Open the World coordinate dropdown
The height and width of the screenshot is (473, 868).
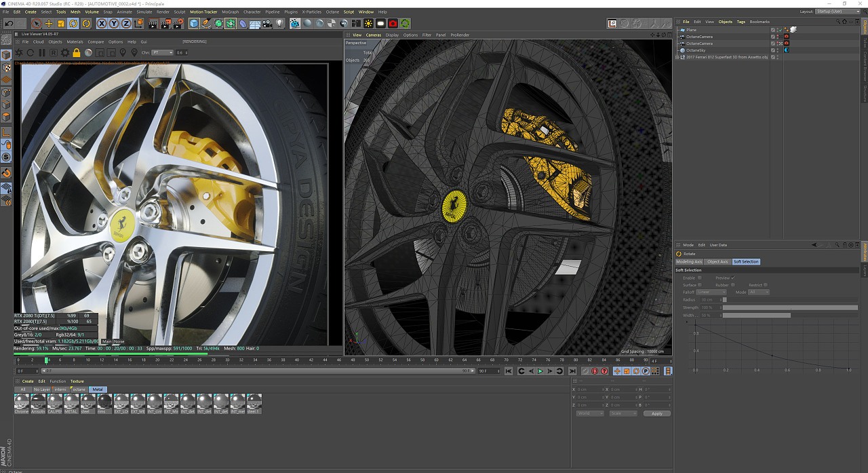click(590, 413)
